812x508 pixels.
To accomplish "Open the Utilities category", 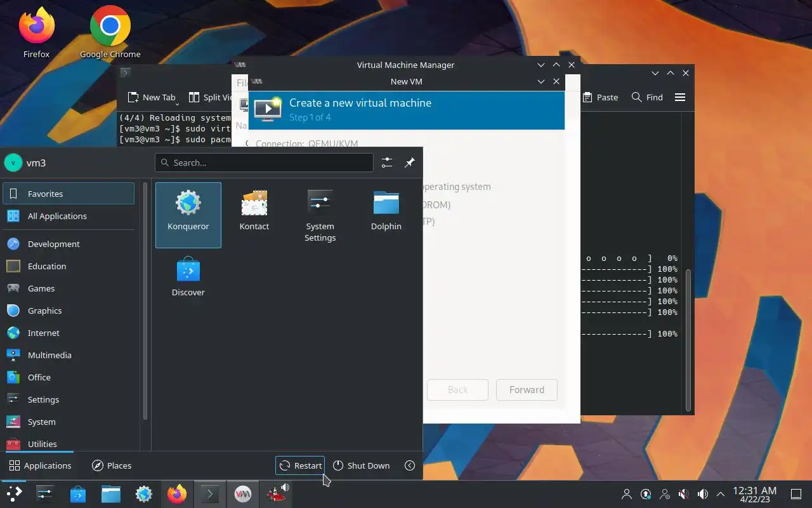I will [69, 443].
